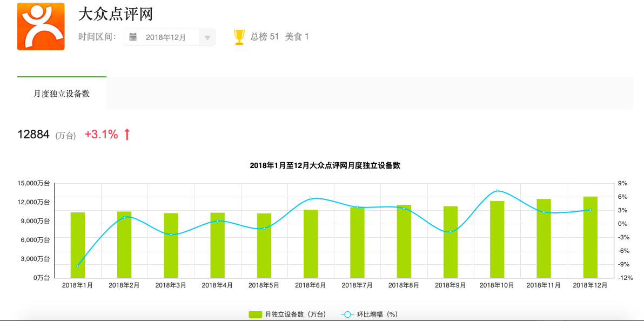This screenshot has width=644, height=321.
Task: Click the 总榜 51 ranking text
Action: point(265,37)
